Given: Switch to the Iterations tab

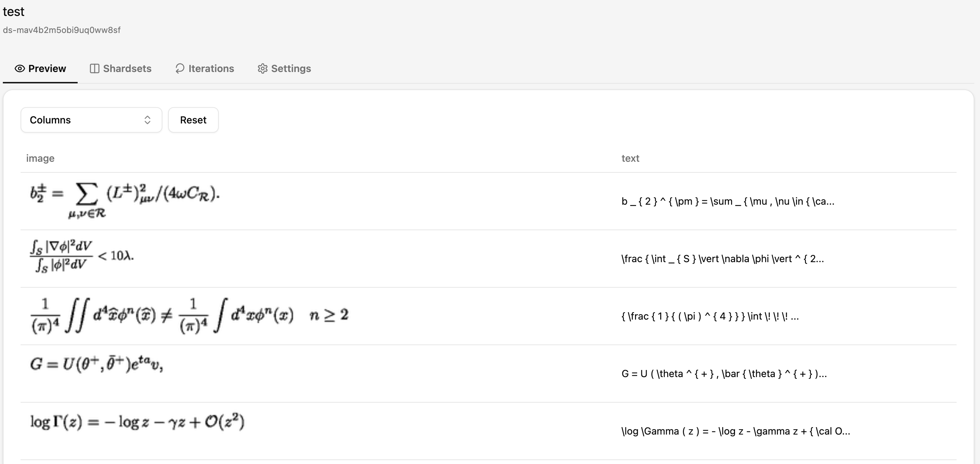Looking at the screenshot, I should [x=205, y=68].
